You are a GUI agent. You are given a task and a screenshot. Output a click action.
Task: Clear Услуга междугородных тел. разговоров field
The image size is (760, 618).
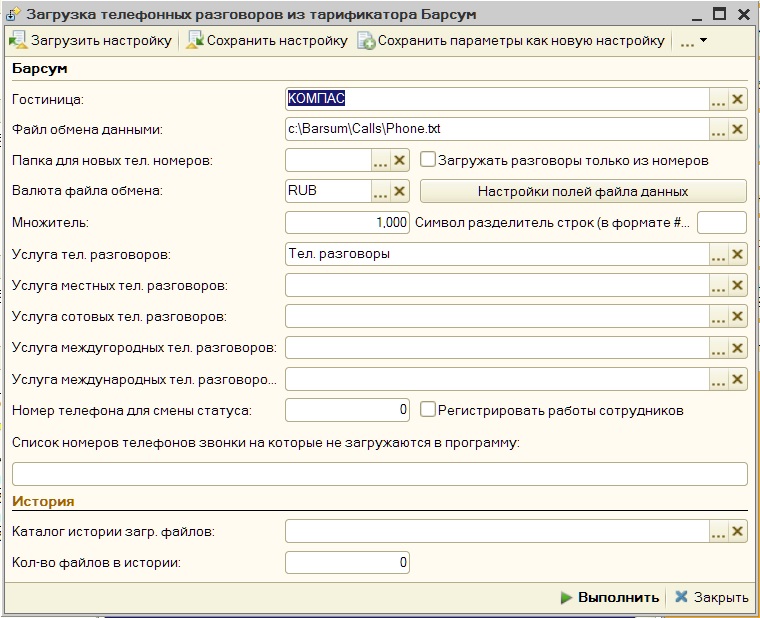[737, 348]
